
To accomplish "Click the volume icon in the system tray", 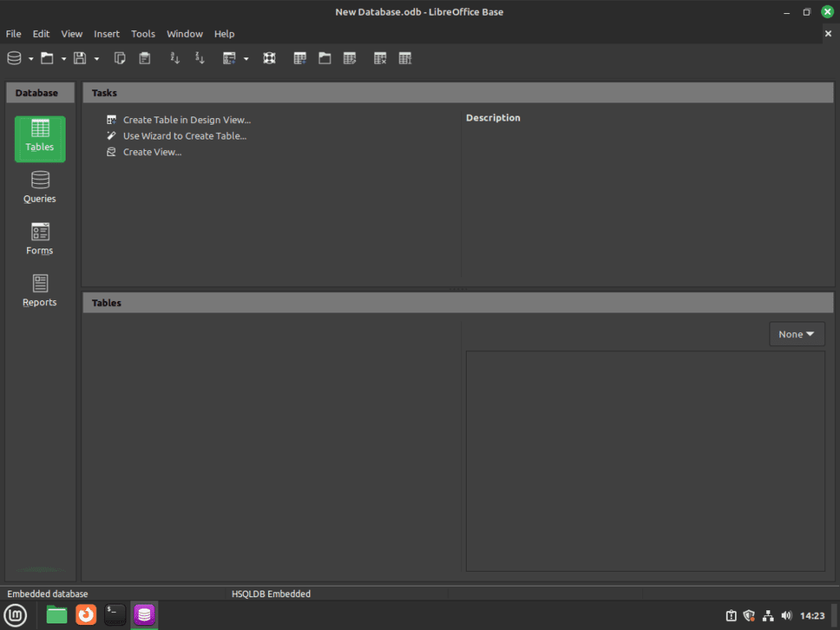I will pos(786,615).
